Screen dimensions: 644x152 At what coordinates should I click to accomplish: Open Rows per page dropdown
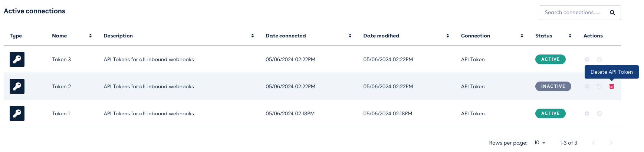540,143
